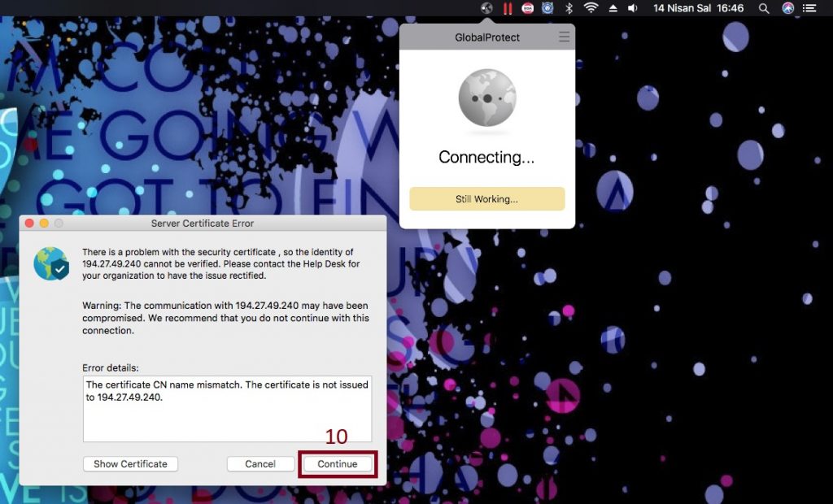This screenshot has height=504, width=833.
Task: Click the red parallel bars menu bar icon
Action: [508, 8]
